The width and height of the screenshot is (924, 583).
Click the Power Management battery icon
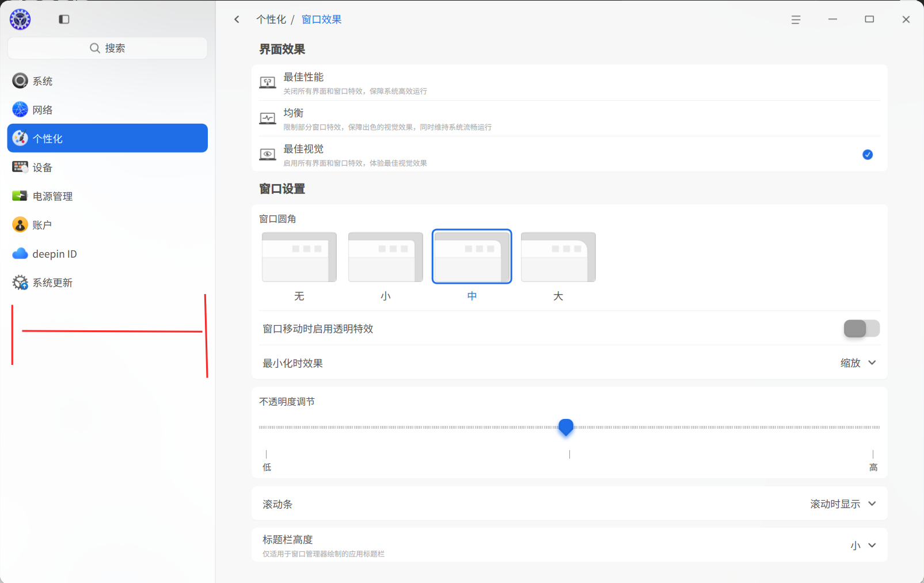coord(20,196)
